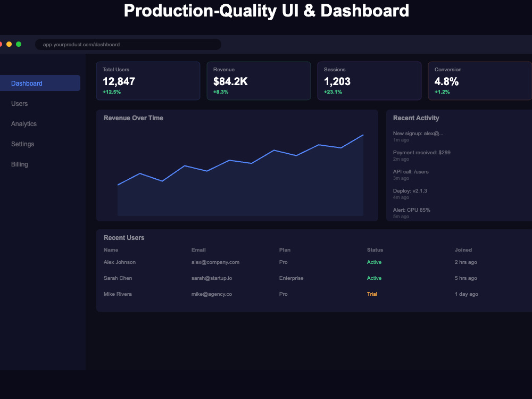
Task: Click the address bar app.yourproduct.com/dashboard
Action: coord(128,45)
